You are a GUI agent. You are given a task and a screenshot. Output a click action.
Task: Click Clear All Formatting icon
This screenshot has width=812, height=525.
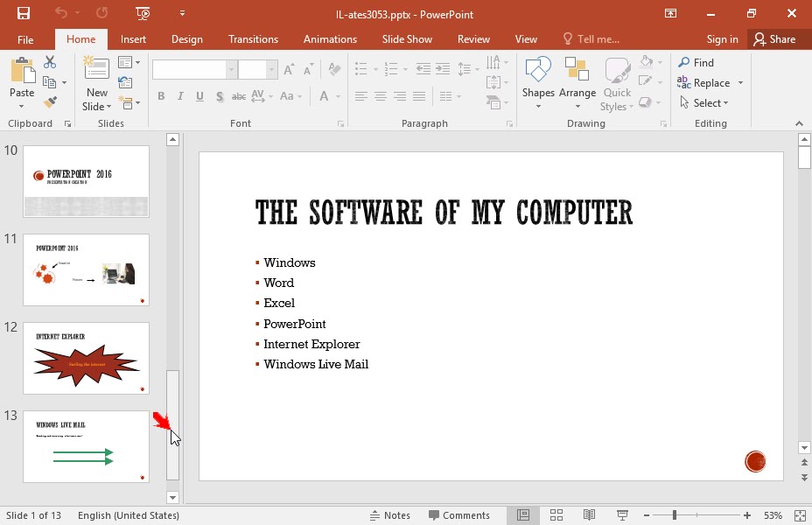(334, 69)
